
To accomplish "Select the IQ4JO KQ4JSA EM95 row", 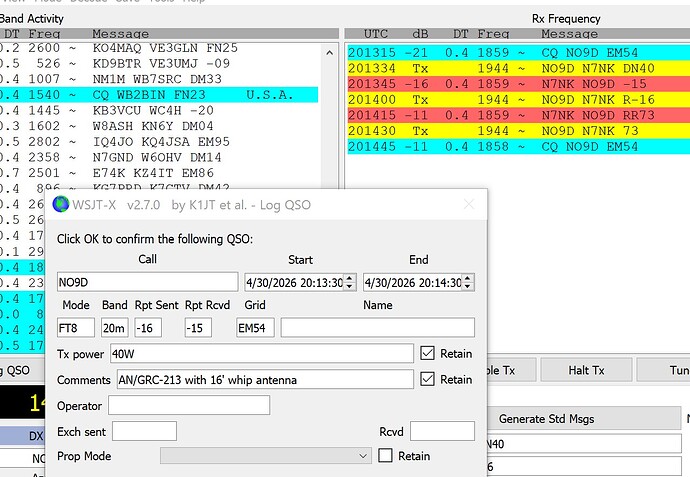I will click(x=159, y=142).
